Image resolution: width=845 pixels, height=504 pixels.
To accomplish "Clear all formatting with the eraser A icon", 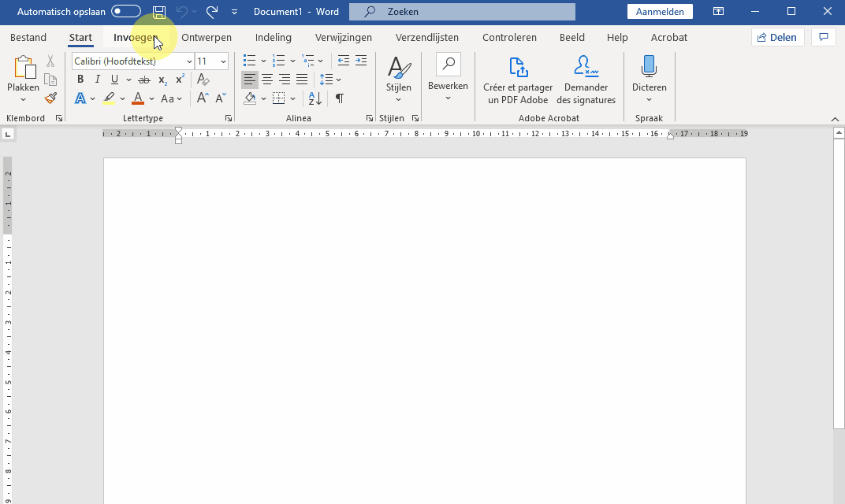I will pyautogui.click(x=203, y=80).
